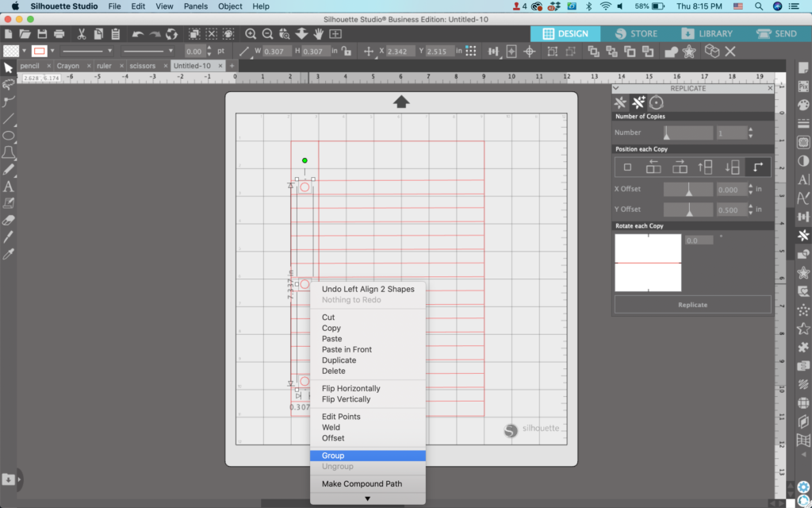Increase the line thickness stepper
The width and height of the screenshot is (812, 508).
(x=209, y=48)
